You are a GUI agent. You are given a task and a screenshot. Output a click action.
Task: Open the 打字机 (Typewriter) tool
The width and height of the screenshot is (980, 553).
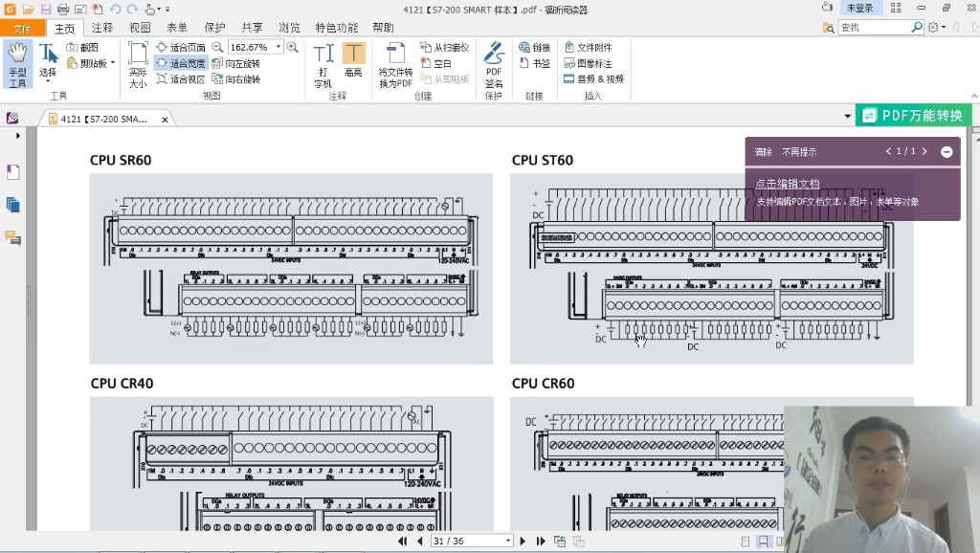323,59
